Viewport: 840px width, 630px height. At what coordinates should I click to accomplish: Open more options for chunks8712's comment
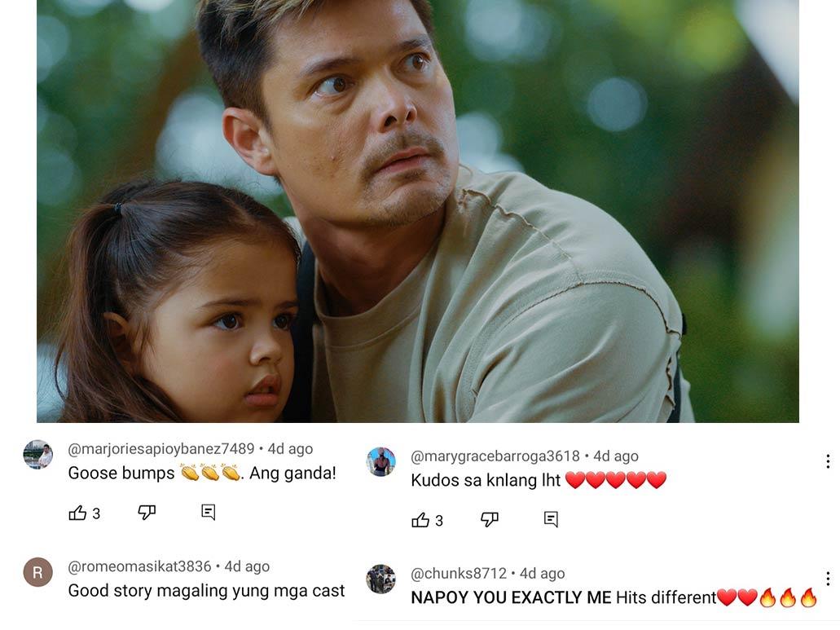(x=828, y=579)
